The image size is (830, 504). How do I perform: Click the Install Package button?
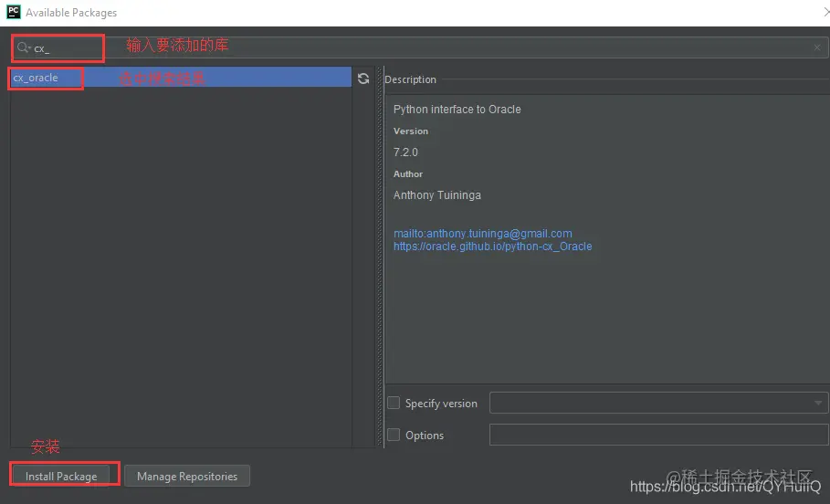click(x=61, y=476)
